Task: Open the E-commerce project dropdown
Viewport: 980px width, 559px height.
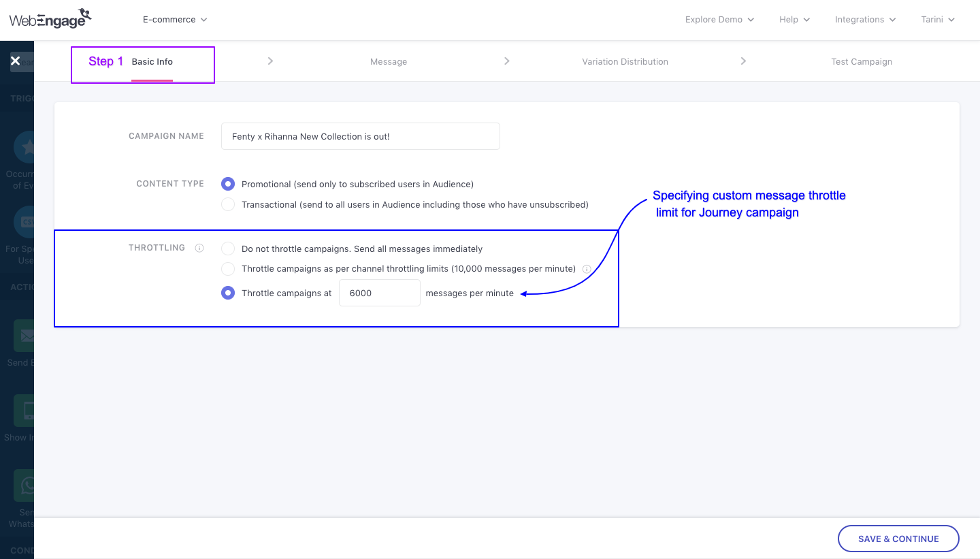Action: [174, 20]
